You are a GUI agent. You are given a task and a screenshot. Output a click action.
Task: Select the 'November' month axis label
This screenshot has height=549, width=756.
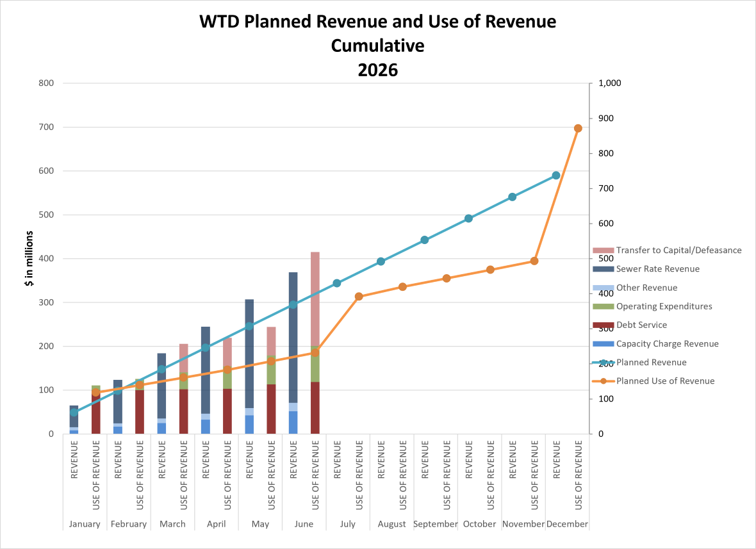click(x=523, y=524)
